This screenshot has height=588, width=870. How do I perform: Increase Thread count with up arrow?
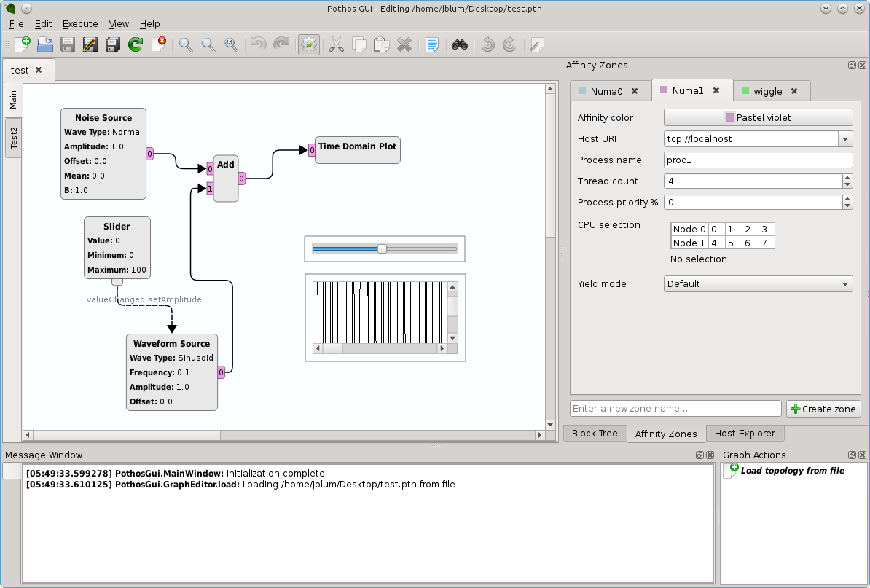point(847,178)
